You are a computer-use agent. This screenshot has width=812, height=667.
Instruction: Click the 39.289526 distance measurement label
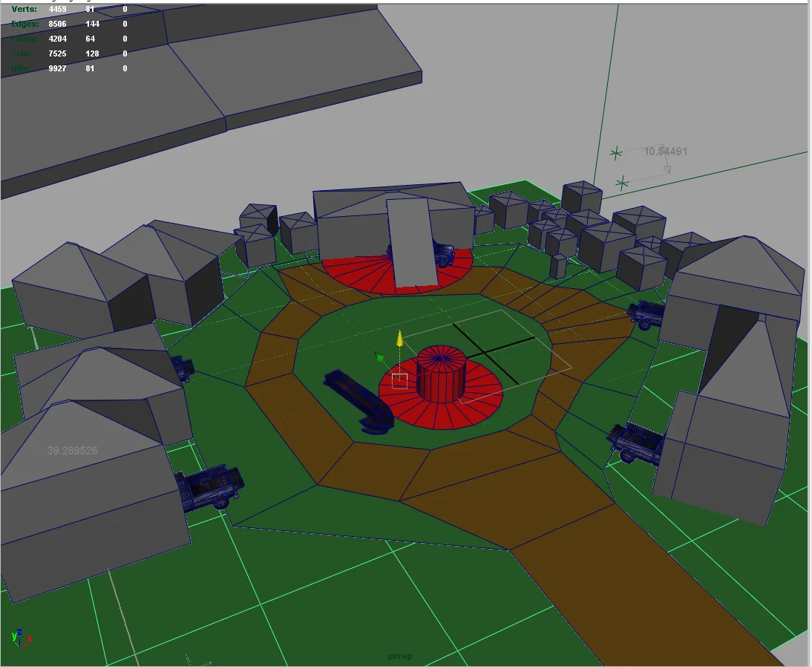tap(71, 452)
